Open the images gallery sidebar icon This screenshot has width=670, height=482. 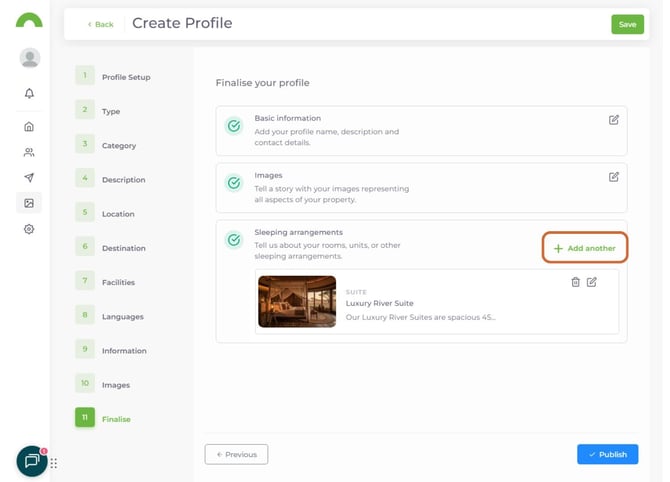click(x=29, y=203)
